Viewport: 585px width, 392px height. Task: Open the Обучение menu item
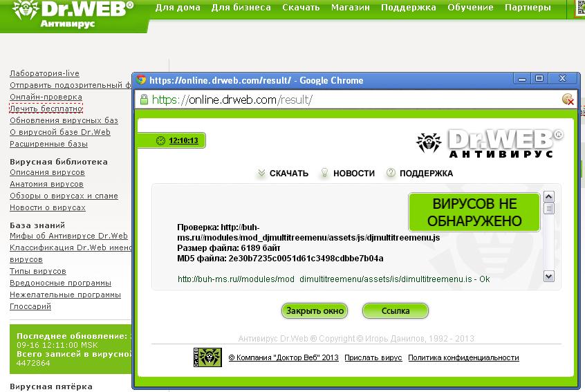[x=470, y=8]
